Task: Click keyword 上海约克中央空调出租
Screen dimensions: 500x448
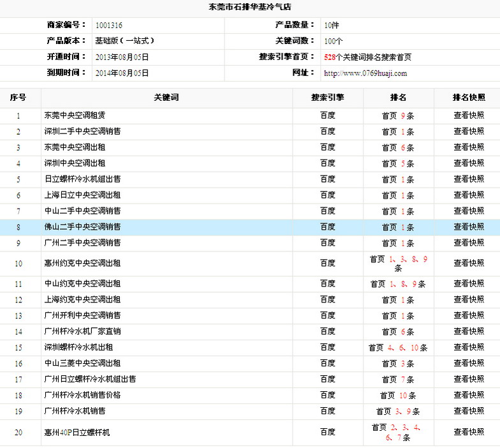Action: pos(82,300)
